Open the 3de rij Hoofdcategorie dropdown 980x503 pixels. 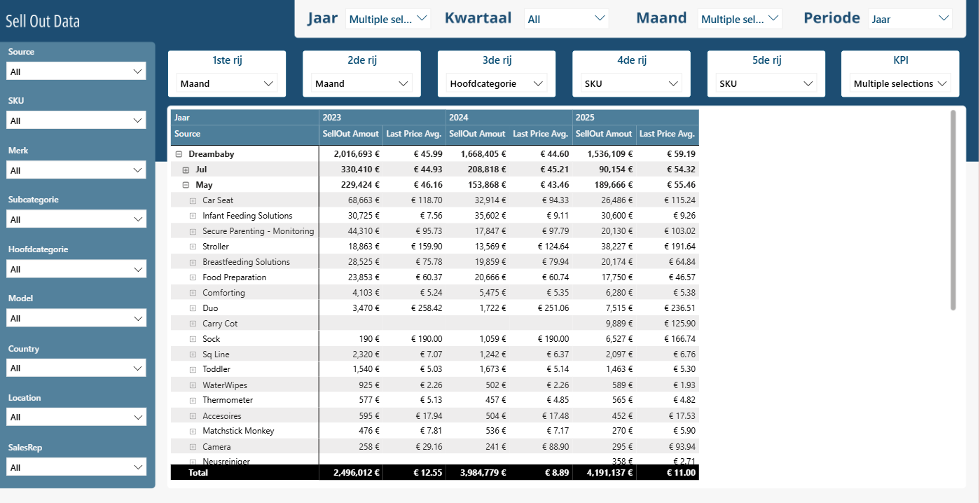point(497,83)
